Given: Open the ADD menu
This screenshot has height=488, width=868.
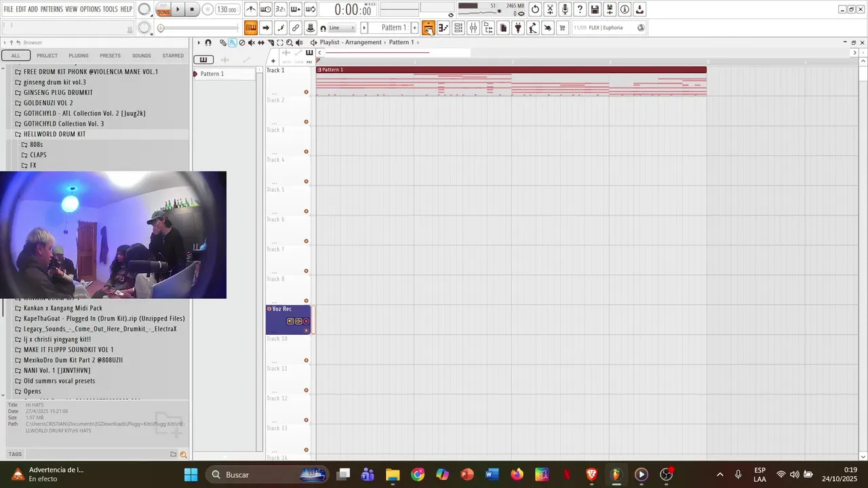Looking at the screenshot, I should click(33, 9).
